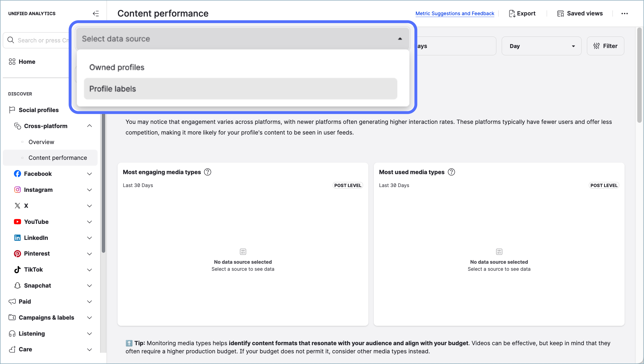Click the search input field
644x364 pixels.
[x=42, y=40]
